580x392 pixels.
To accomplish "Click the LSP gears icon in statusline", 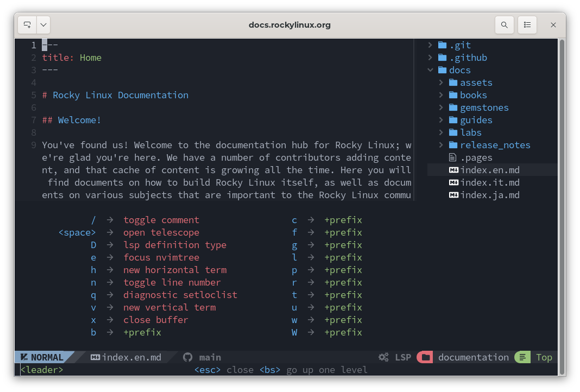I will (383, 357).
